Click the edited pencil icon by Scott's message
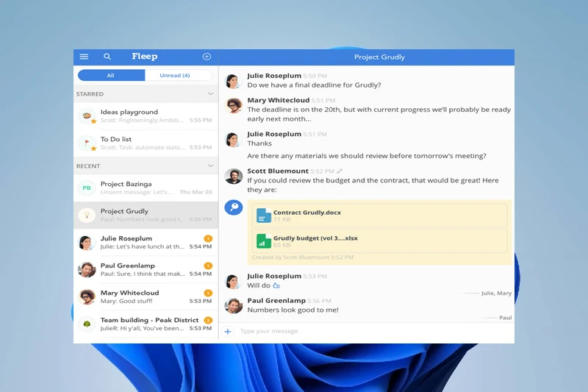 (x=340, y=171)
